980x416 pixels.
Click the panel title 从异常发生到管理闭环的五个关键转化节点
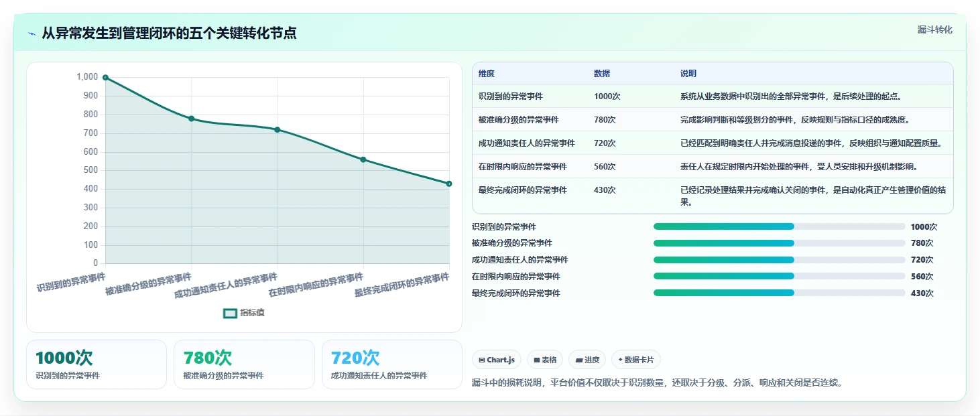tap(169, 33)
